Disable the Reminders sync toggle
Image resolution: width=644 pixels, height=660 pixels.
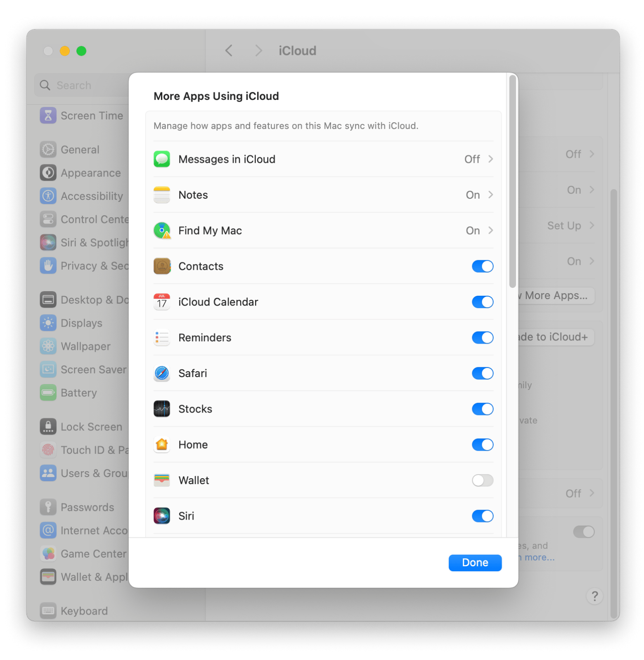(x=482, y=337)
